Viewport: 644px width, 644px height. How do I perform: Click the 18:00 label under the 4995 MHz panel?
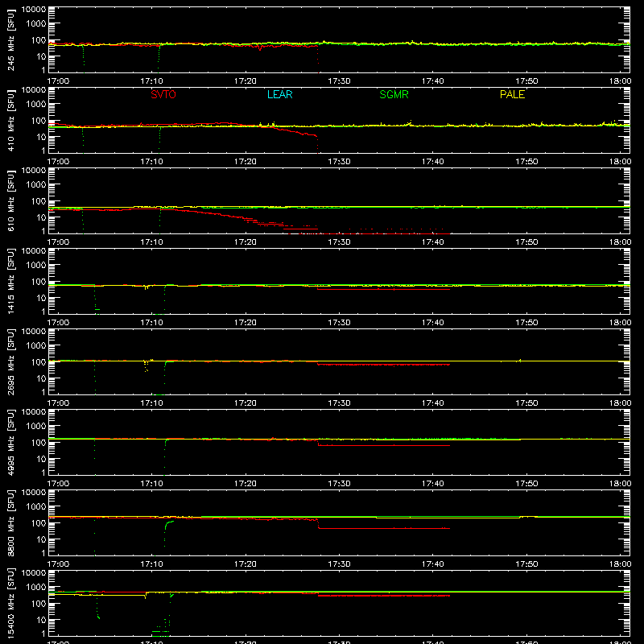pyautogui.click(x=620, y=484)
